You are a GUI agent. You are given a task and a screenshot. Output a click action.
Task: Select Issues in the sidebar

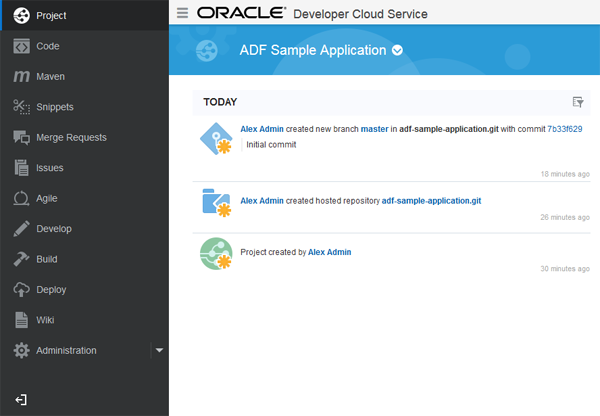[x=50, y=168]
